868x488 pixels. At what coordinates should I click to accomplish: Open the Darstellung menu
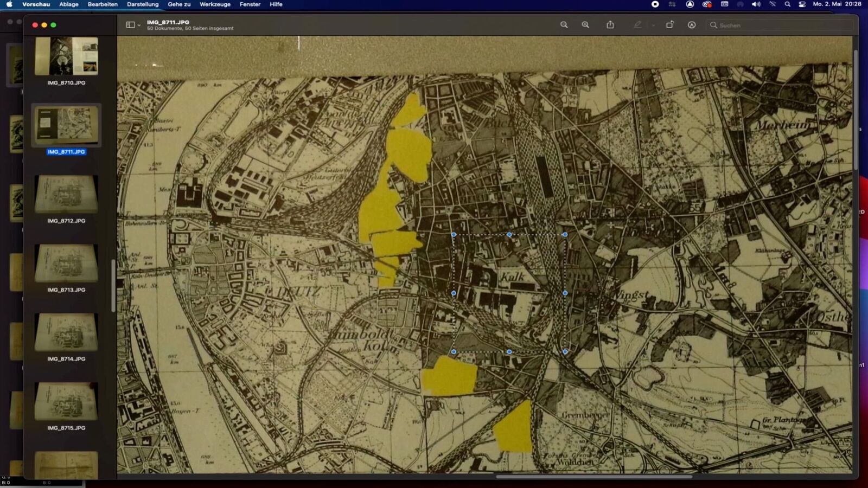coord(143,4)
